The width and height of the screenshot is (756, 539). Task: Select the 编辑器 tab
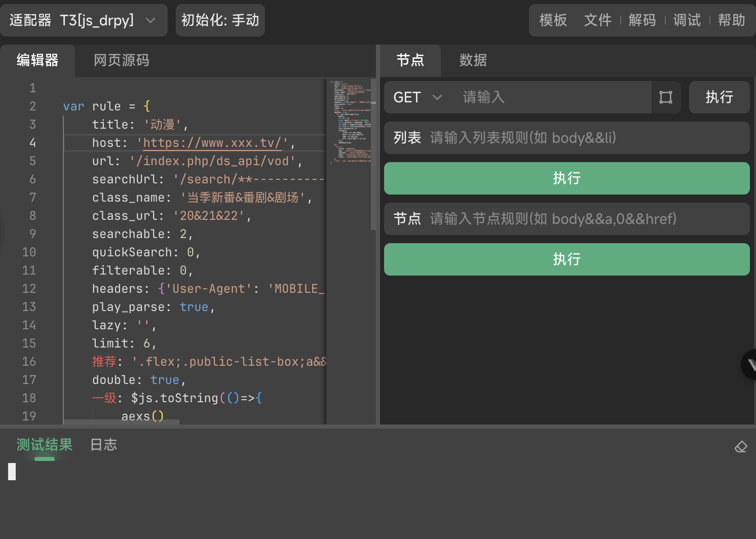coord(38,60)
